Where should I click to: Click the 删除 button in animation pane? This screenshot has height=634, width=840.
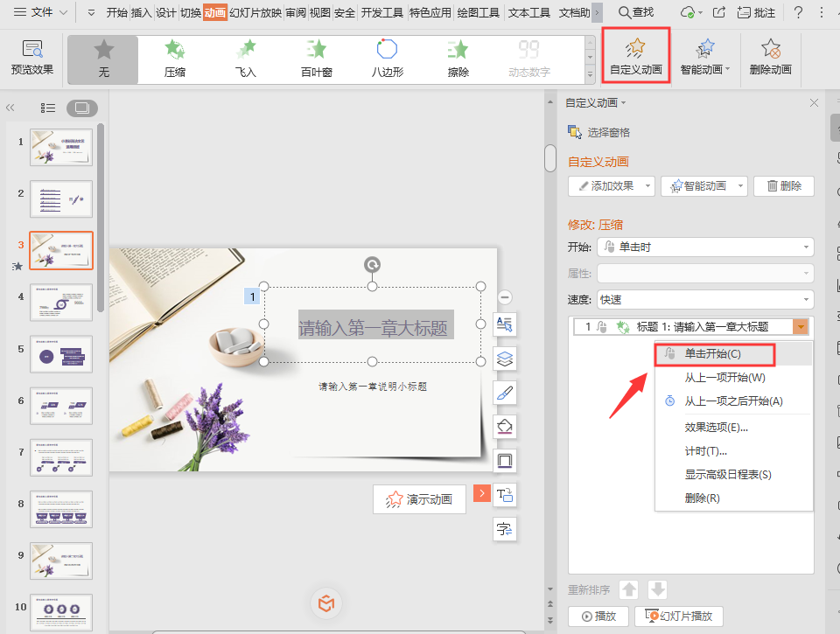click(784, 185)
